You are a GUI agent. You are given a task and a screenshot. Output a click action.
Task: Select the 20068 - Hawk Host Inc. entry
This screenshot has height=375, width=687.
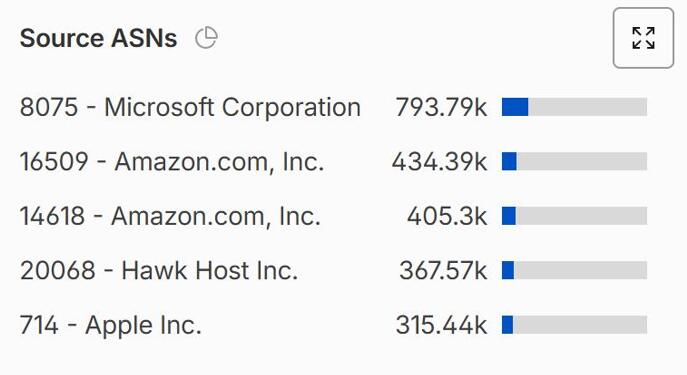159,270
